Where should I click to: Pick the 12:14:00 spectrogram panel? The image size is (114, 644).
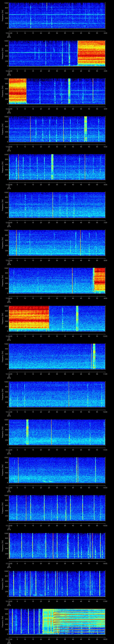[x=57, y=508]
